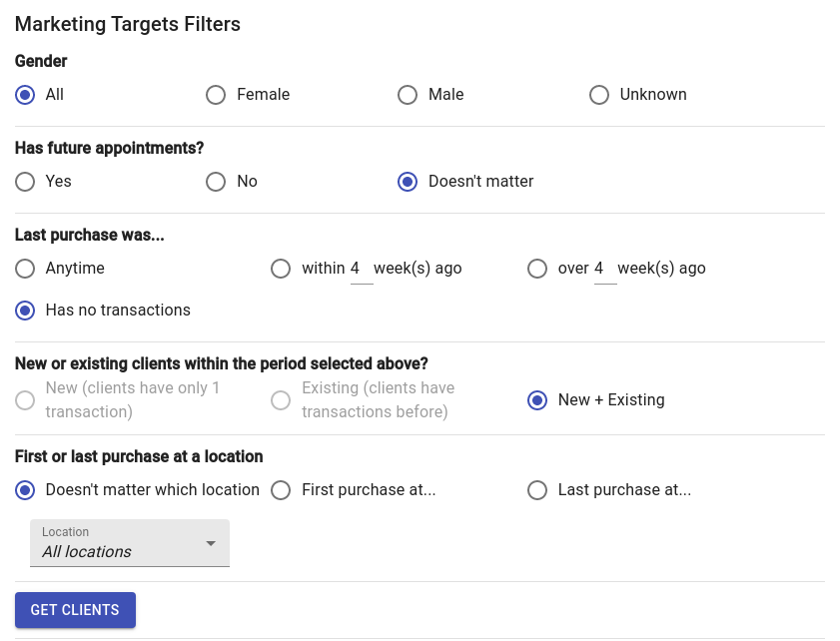Select the over weeks ago option
The width and height of the screenshot is (840, 641).
537,269
